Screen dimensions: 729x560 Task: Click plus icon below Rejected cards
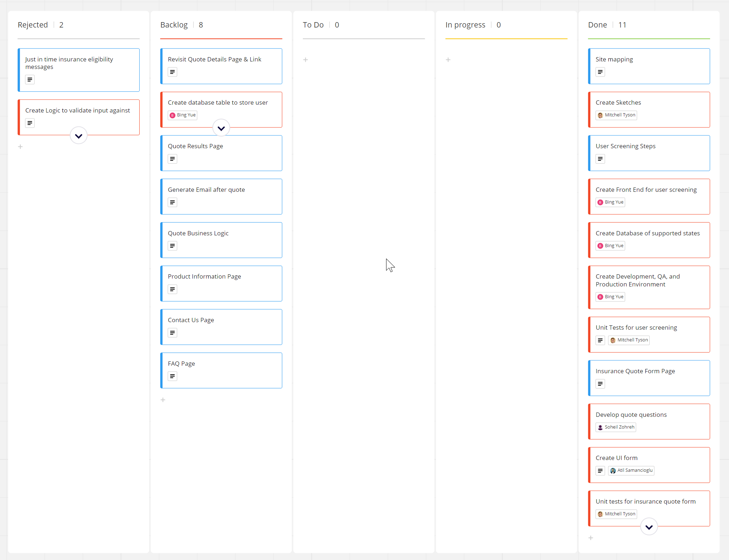pos(20,146)
